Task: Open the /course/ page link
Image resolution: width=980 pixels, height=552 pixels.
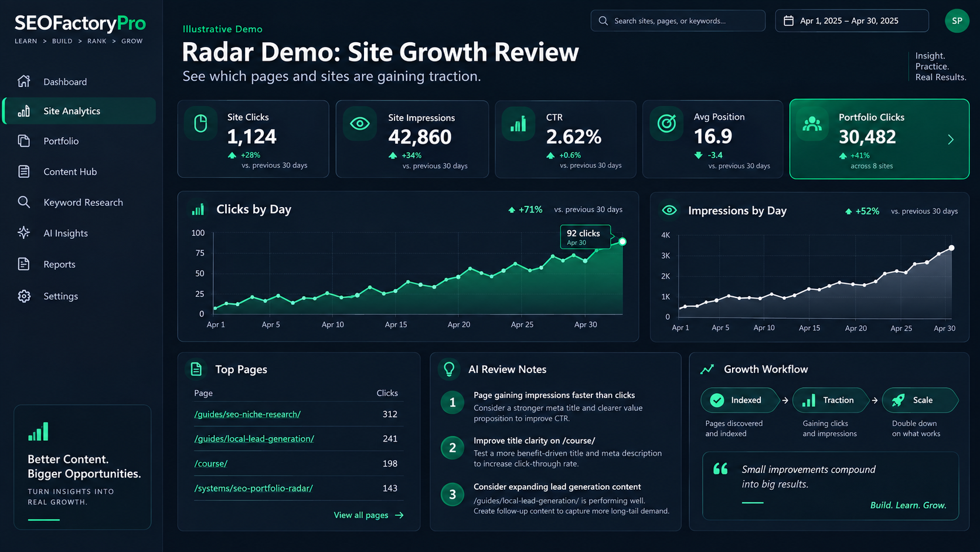Action: 211,463
